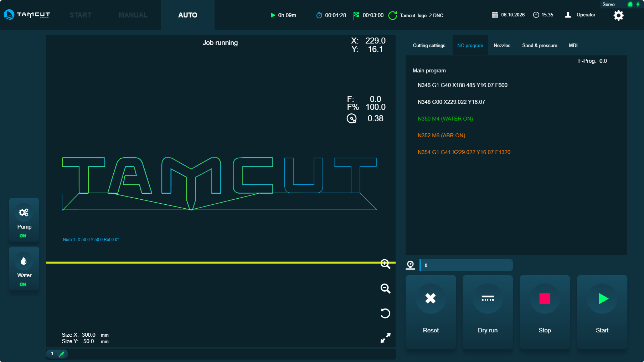Open the MDI tab
Screen dimensions: 644x362
click(573, 45)
